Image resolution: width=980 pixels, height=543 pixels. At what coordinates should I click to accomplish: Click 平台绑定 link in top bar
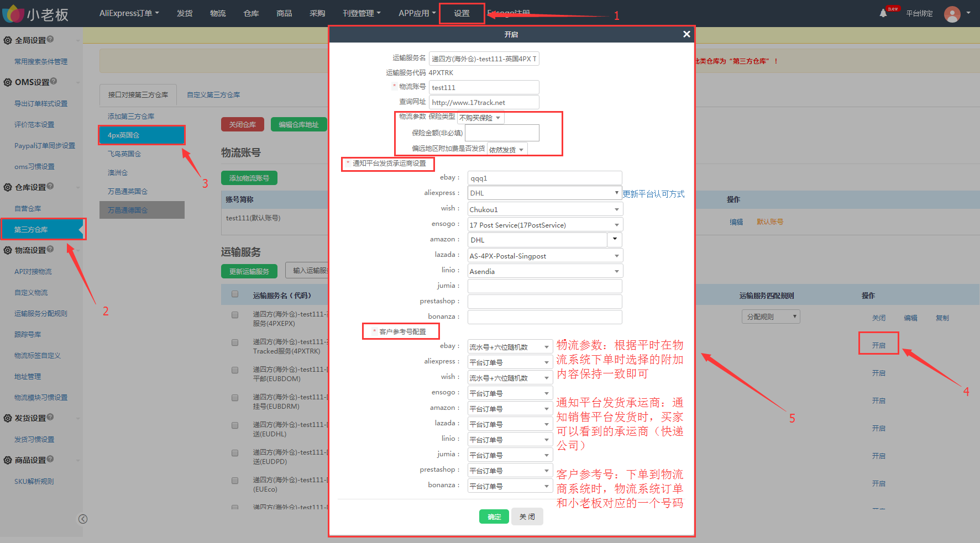(919, 13)
